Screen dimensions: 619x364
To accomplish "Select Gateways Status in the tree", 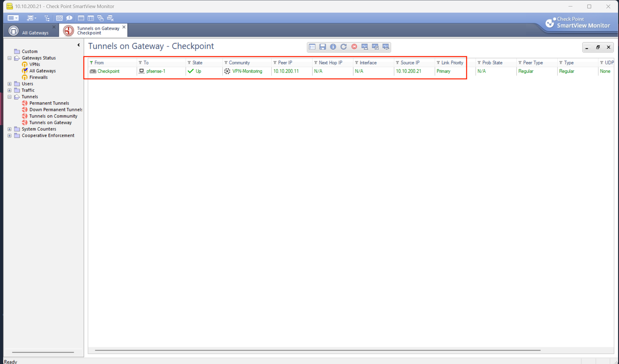I will click(39, 58).
